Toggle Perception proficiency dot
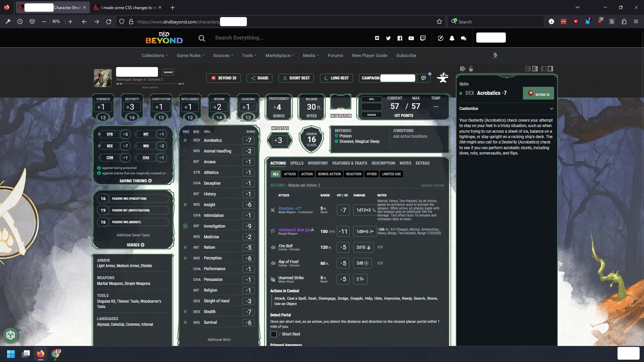Viewport: 644px width, 362px height. pos(185,258)
